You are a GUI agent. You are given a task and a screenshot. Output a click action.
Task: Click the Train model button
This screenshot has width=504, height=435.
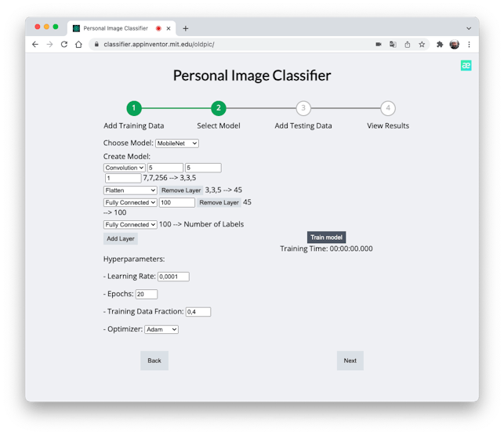tap(326, 237)
